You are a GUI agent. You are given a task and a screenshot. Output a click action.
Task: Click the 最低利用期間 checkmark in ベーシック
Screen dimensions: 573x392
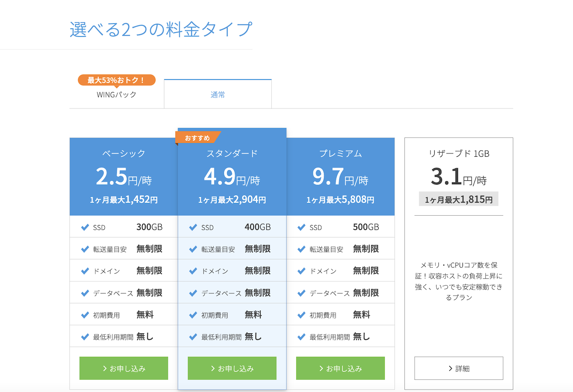[85, 337]
